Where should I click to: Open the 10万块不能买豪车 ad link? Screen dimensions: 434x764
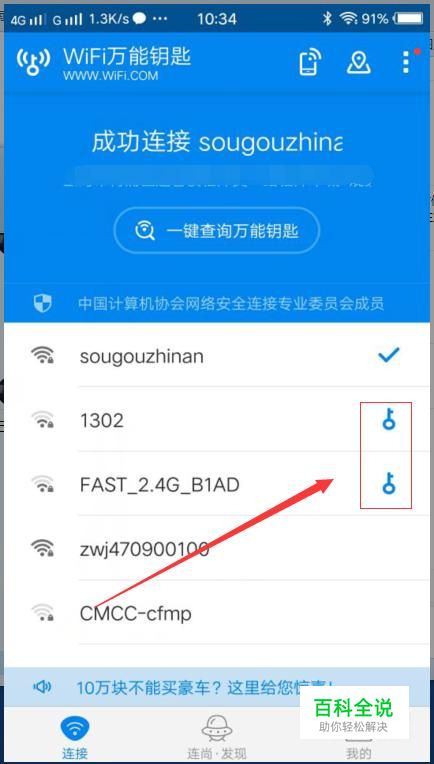205,688
